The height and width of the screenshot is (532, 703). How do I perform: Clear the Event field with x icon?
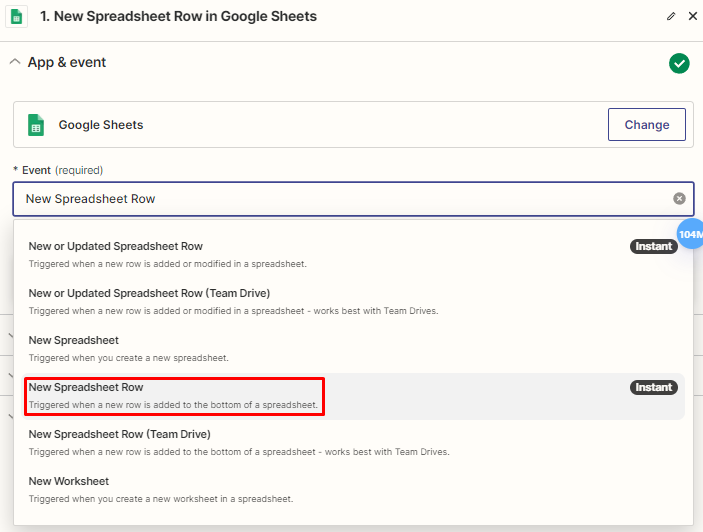(x=679, y=199)
